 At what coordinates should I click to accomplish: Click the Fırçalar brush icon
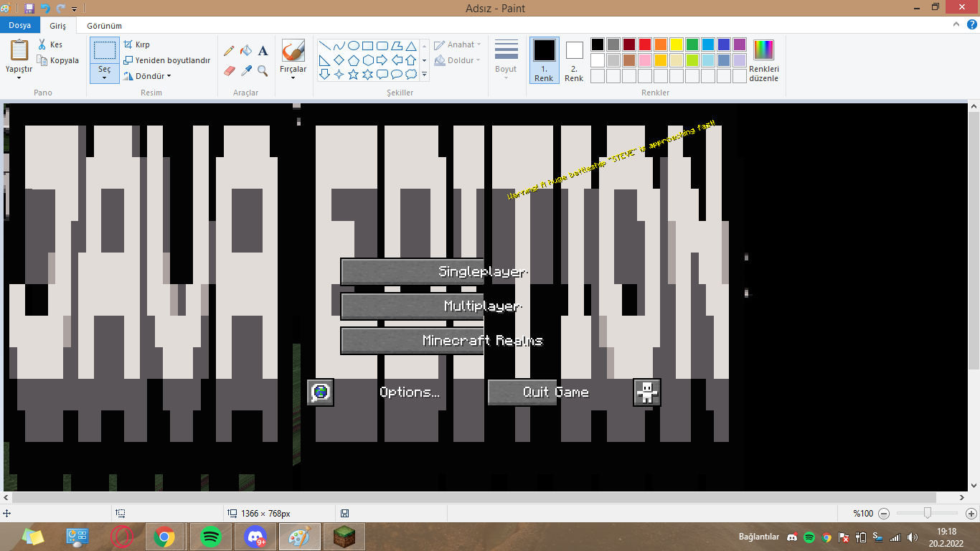293,50
